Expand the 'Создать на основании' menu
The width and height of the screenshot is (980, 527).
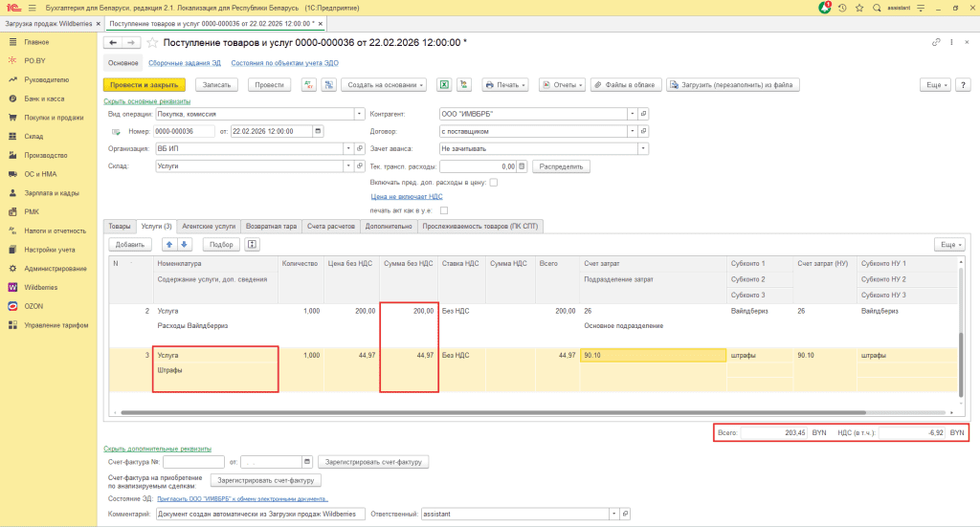383,84
